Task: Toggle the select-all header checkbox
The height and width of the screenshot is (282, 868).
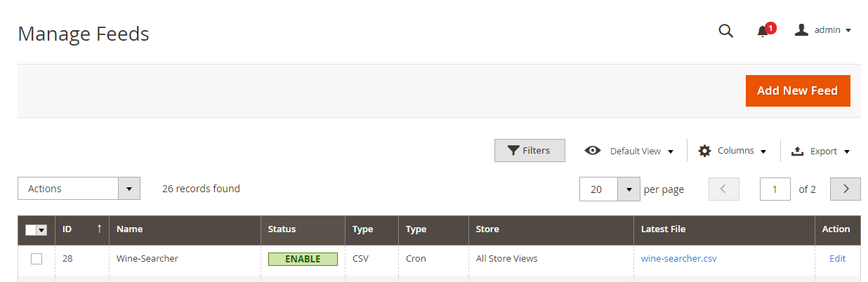Action: pos(31,229)
